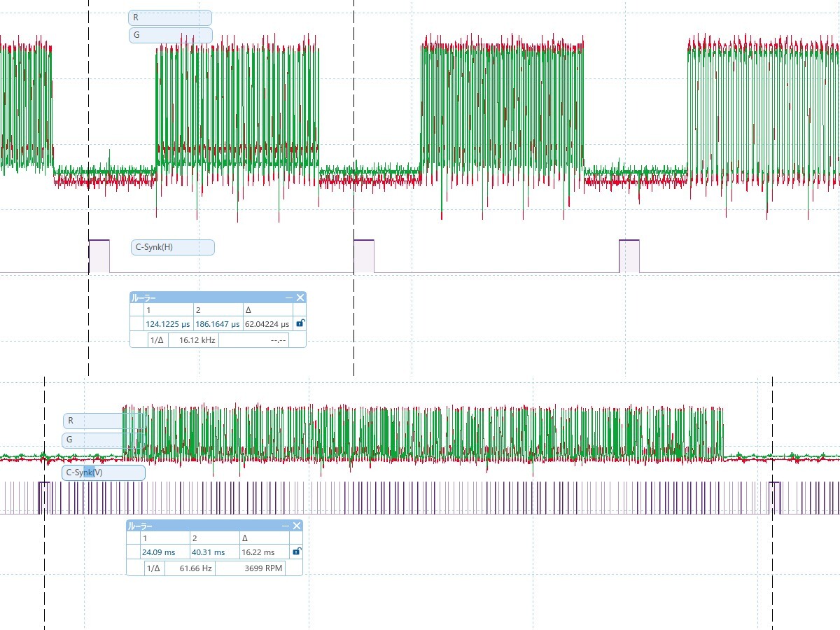Click the 61.66 Hz frequency readout

[x=196, y=568]
